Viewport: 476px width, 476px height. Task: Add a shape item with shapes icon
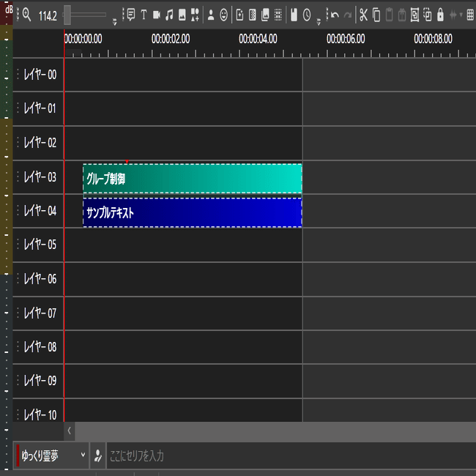195,15
